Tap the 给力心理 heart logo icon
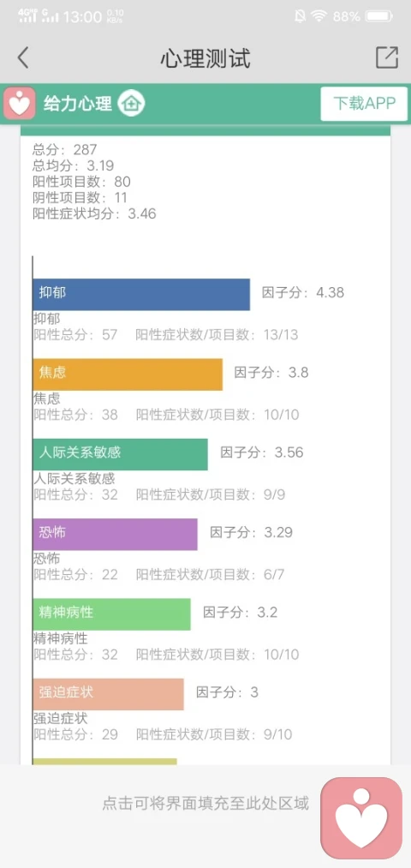The width and height of the screenshot is (411, 868). coord(20,104)
